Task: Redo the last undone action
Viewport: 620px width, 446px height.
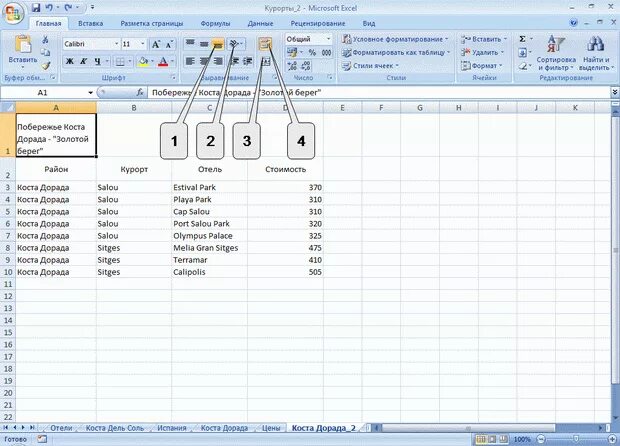Action: coord(68,8)
